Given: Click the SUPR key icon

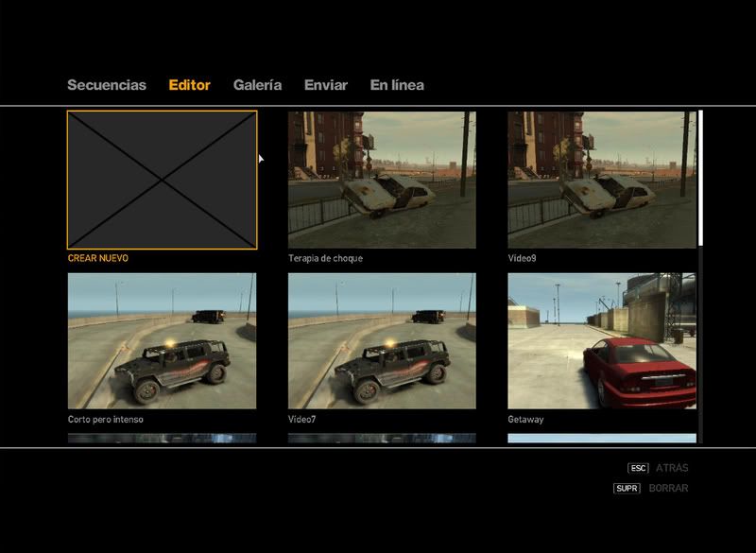Looking at the screenshot, I should pos(627,488).
